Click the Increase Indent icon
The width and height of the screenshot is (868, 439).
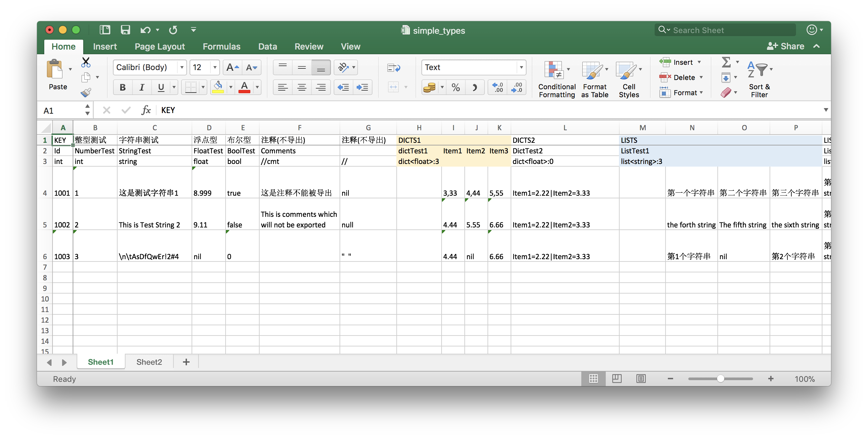point(362,87)
